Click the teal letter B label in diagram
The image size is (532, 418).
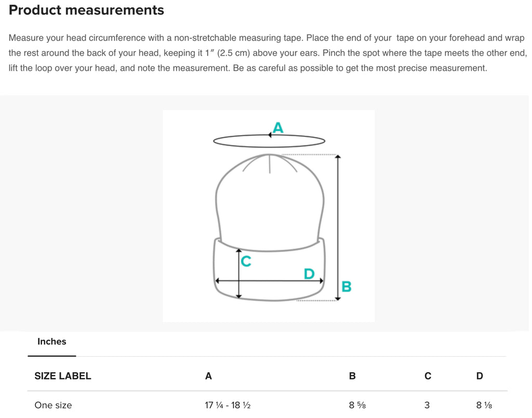[347, 286]
